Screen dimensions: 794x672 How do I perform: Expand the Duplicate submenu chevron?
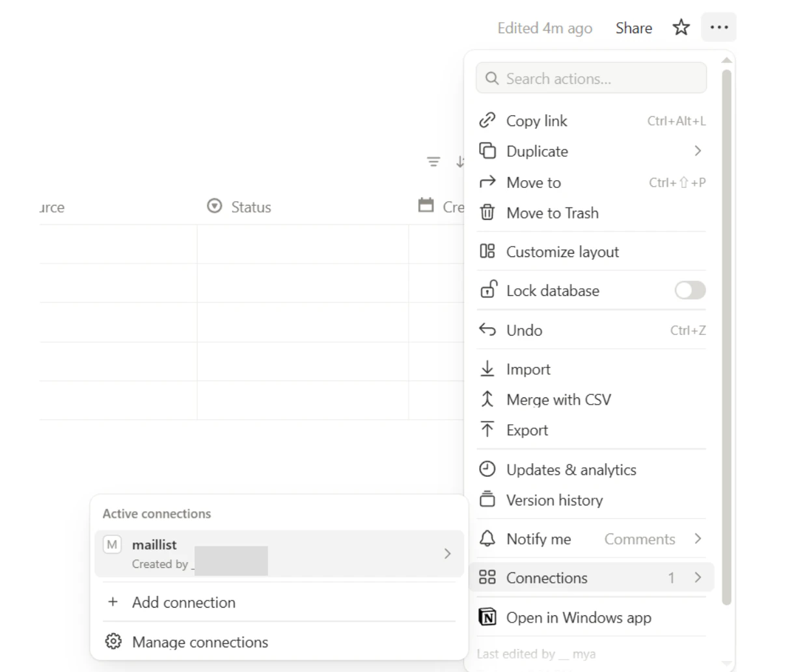pos(698,151)
